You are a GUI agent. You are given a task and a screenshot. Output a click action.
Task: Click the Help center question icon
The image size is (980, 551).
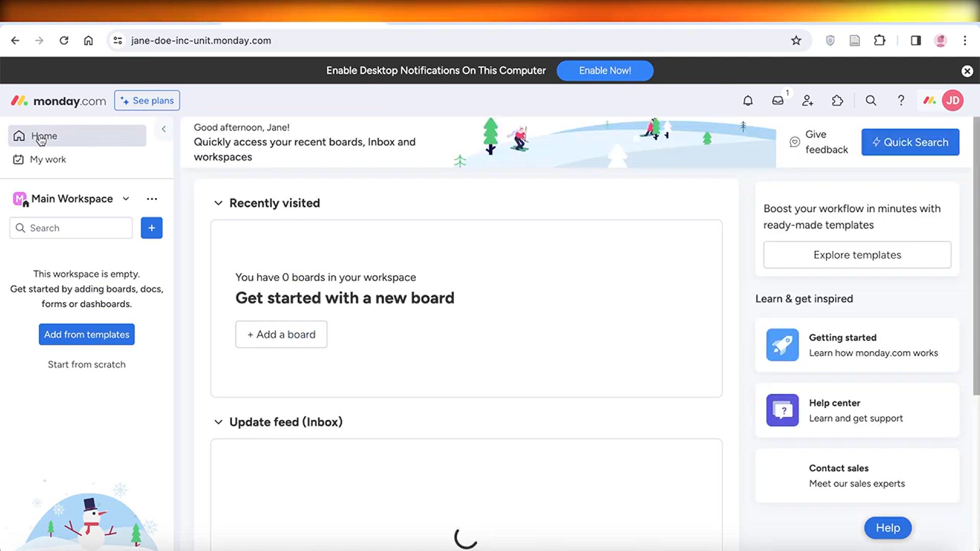click(x=782, y=410)
